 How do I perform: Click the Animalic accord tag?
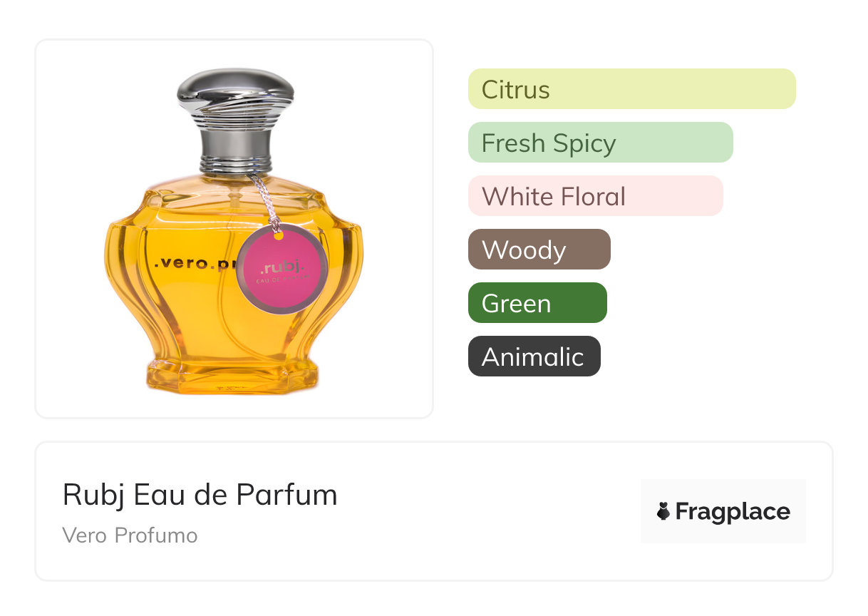(x=534, y=356)
